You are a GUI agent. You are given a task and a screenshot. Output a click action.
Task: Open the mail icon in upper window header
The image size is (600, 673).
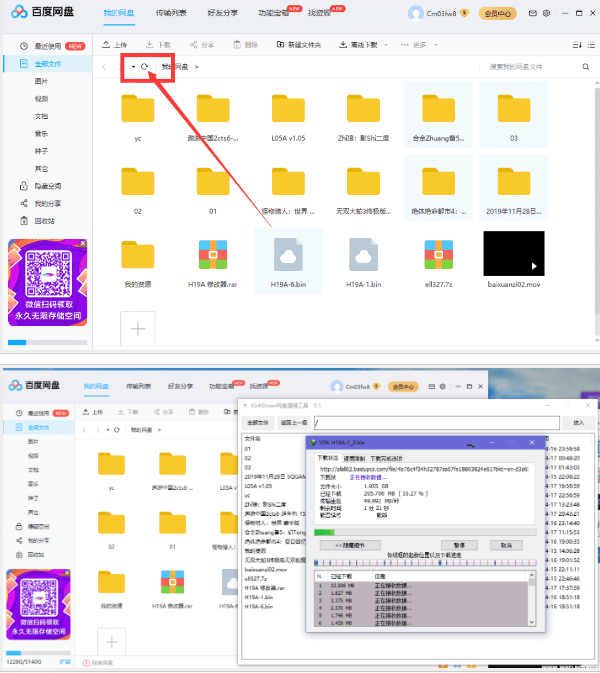pyautogui.click(x=533, y=13)
